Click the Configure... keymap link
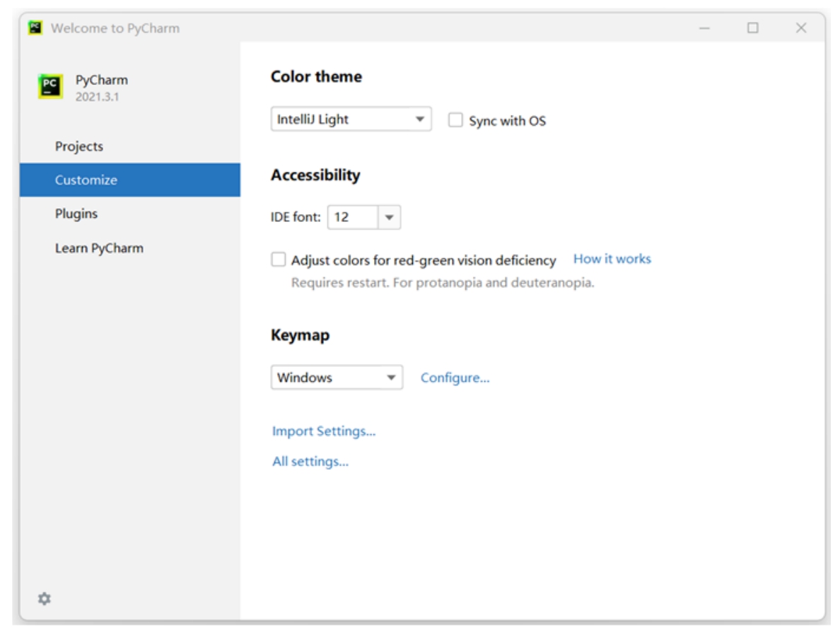 [x=455, y=378]
